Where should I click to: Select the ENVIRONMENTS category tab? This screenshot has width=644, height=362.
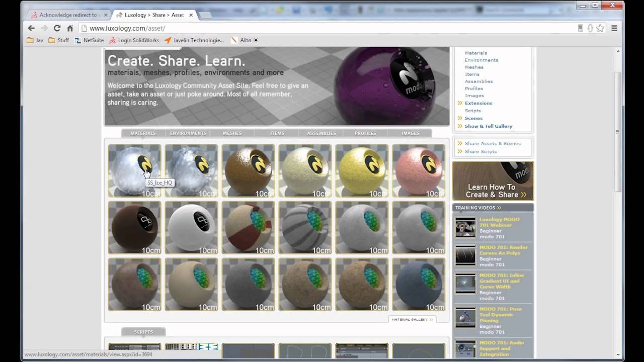click(188, 133)
